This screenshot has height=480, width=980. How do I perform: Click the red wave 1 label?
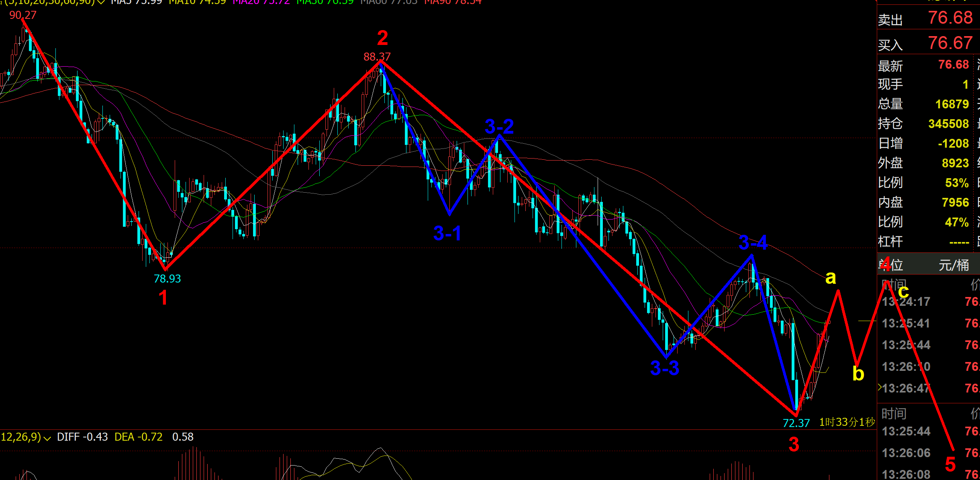[163, 298]
